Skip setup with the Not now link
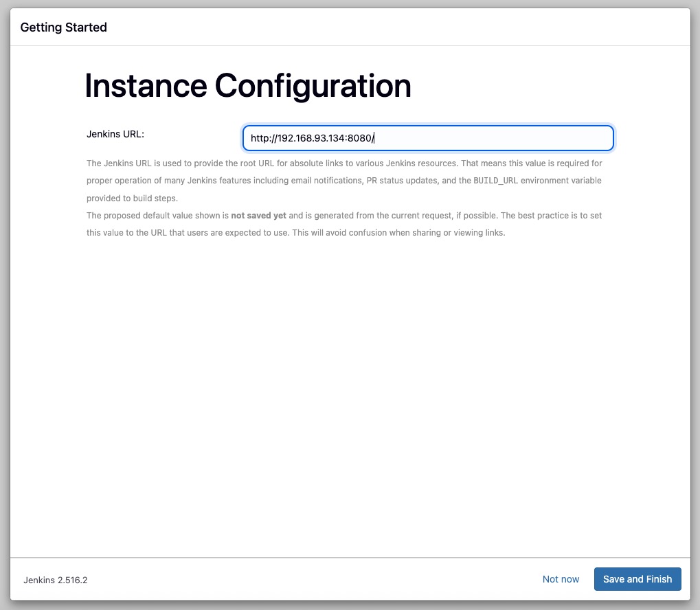Screen dimensions: 700x610 point(561,579)
